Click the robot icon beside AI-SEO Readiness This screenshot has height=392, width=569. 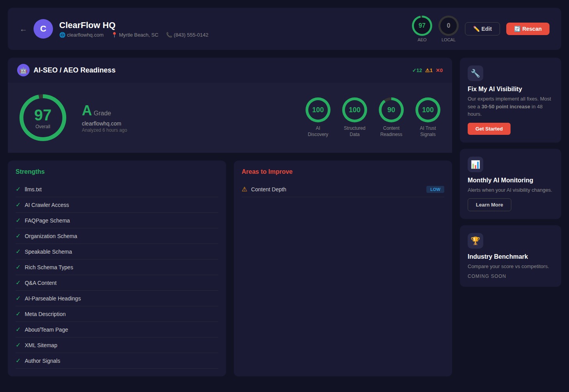coord(23,70)
